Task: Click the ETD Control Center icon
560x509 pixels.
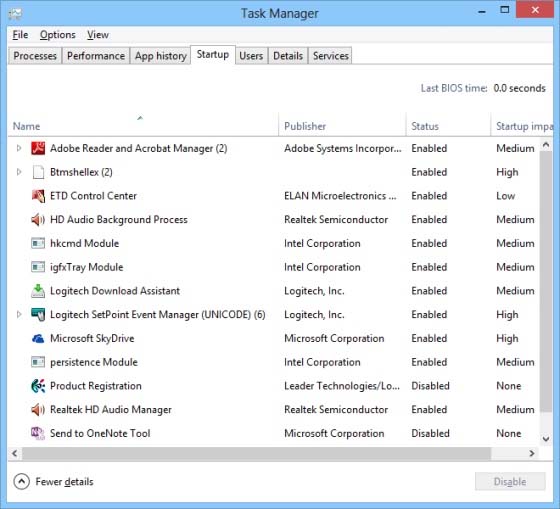Action: coord(38,196)
